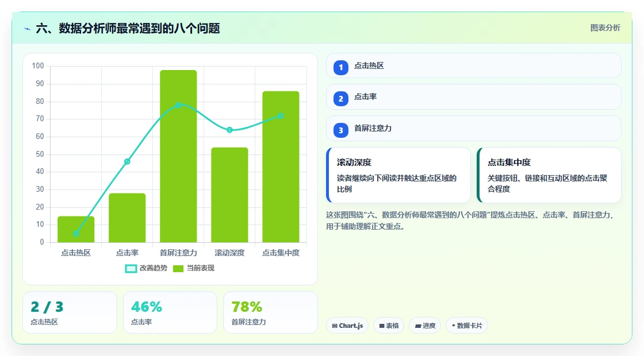Click the 点击集中度 green bar in chart
Viewport: 644px width, 356px height.
click(x=281, y=167)
